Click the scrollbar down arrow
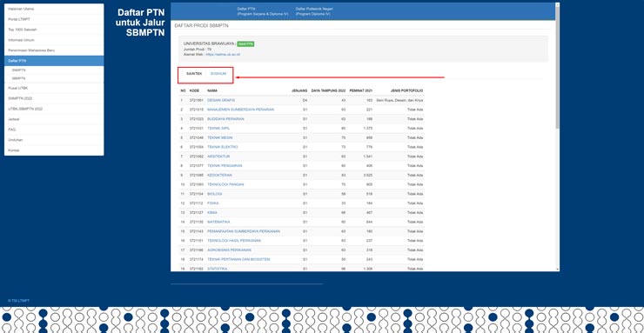 pyautogui.click(x=557, y=269)
